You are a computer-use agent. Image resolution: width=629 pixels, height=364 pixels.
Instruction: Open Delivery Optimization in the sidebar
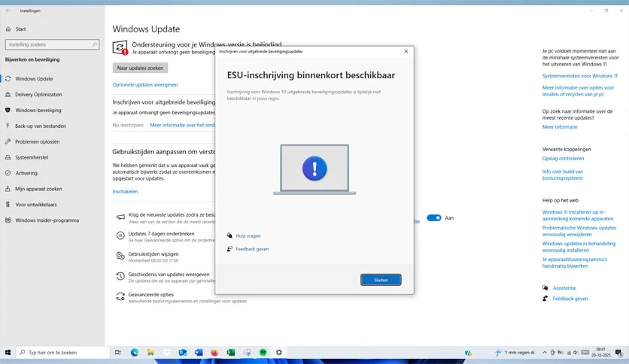click(38, 95)
